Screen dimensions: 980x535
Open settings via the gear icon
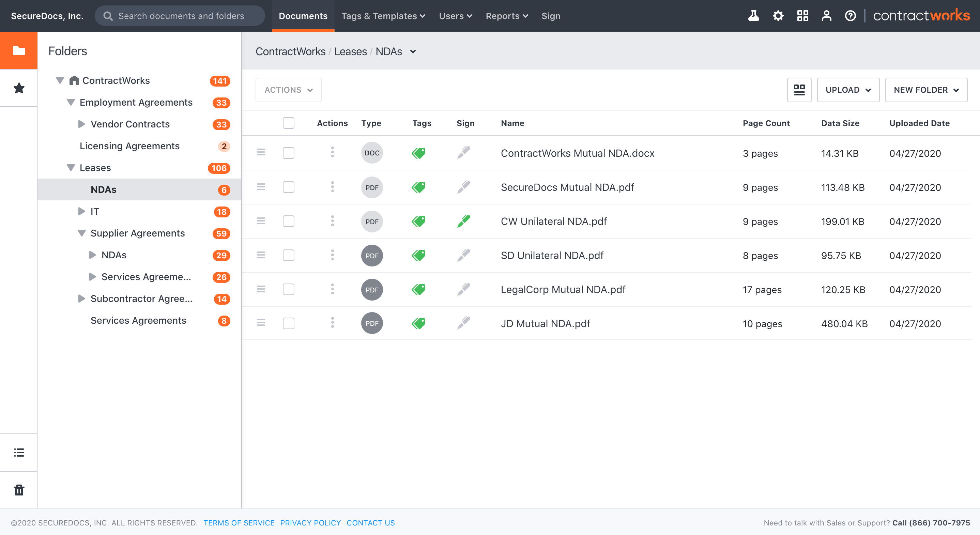tap(778, 16)
